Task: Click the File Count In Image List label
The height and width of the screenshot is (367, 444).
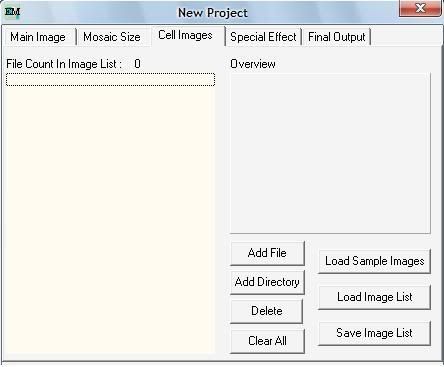Action: pos(62,64)
